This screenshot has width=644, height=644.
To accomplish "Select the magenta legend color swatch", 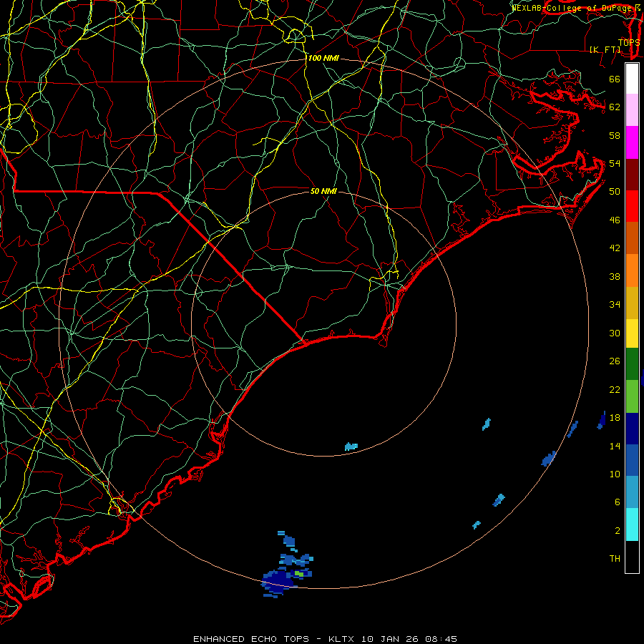I will (x=632, y=142).
